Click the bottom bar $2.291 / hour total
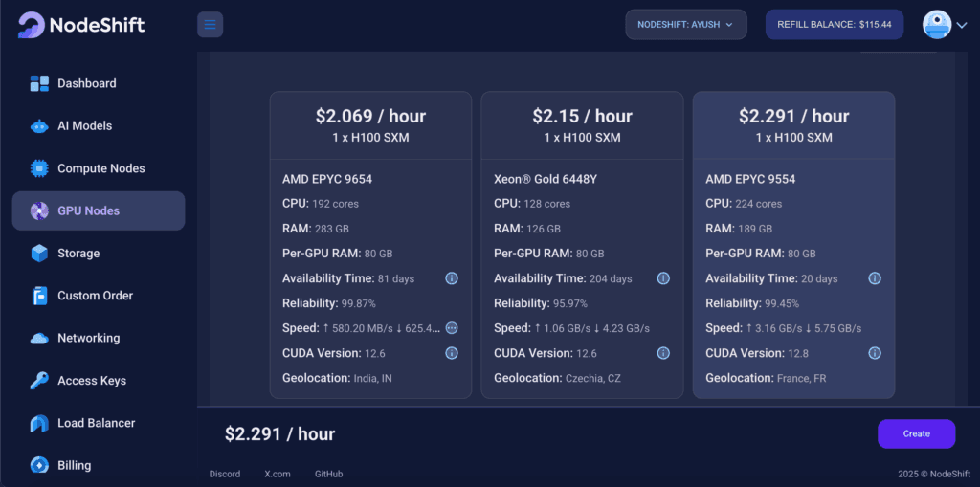The height and width of the screenshot is (487, 980). pyautogui.click(x=280, y=433)
